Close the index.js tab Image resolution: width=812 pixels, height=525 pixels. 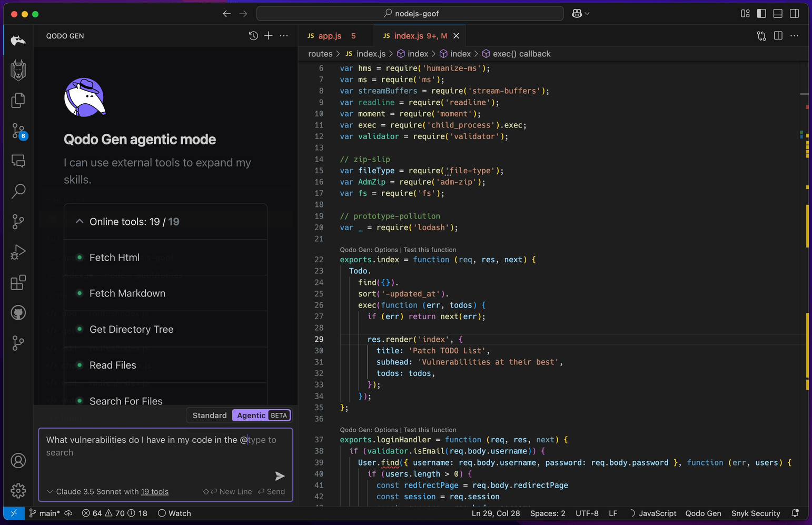point(457,36)
